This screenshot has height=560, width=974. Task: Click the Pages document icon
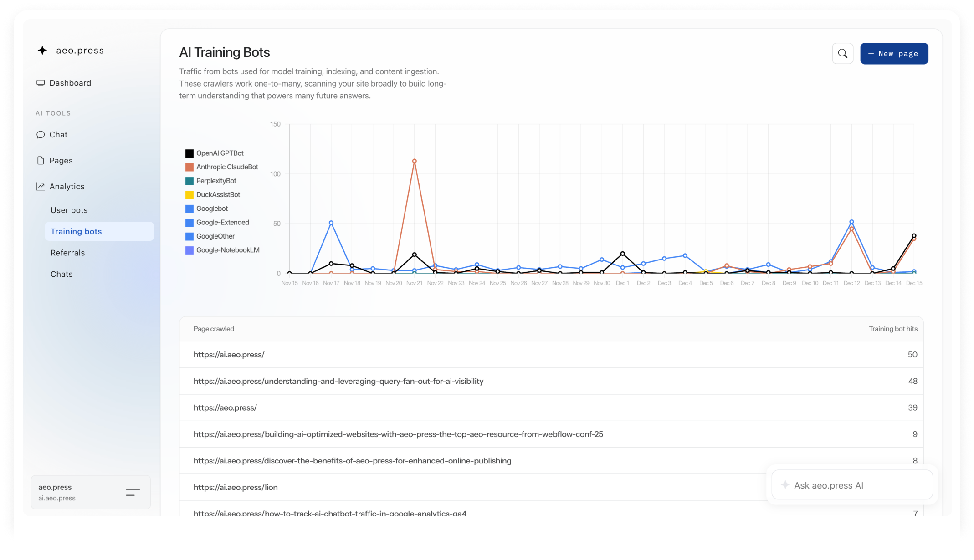41,161
